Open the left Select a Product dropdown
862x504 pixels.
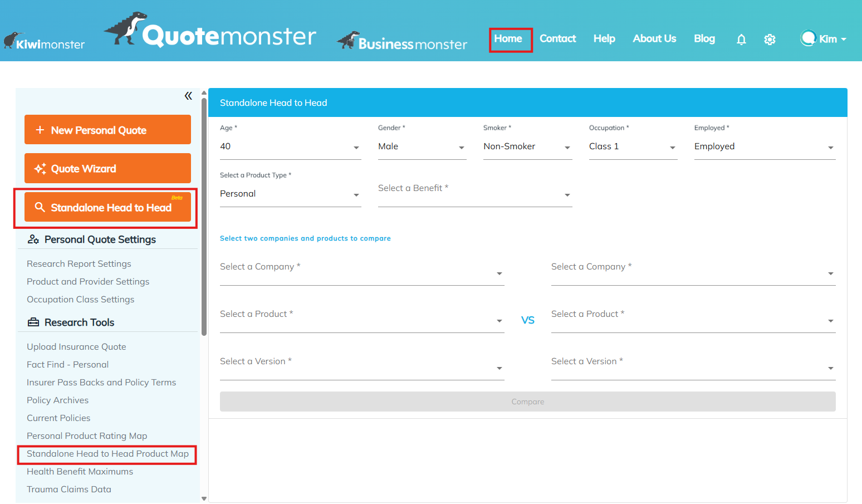(x=362, y=320)
